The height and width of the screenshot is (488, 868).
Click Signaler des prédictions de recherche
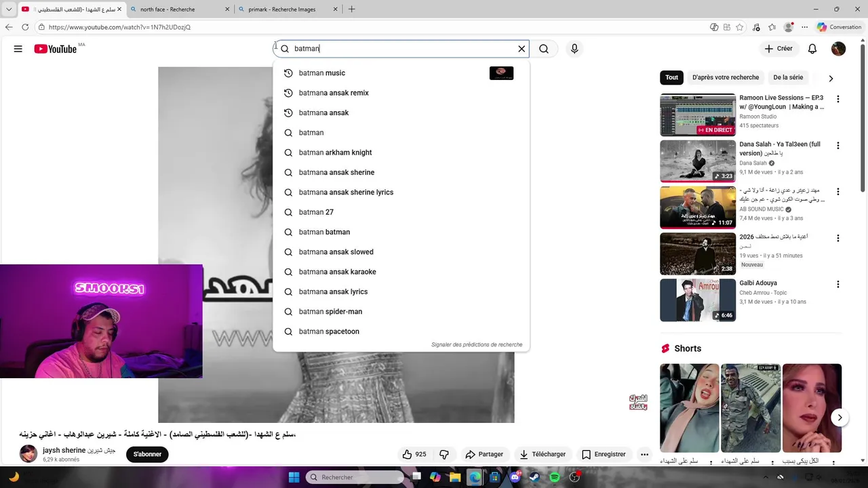click(x=477, y=344)
